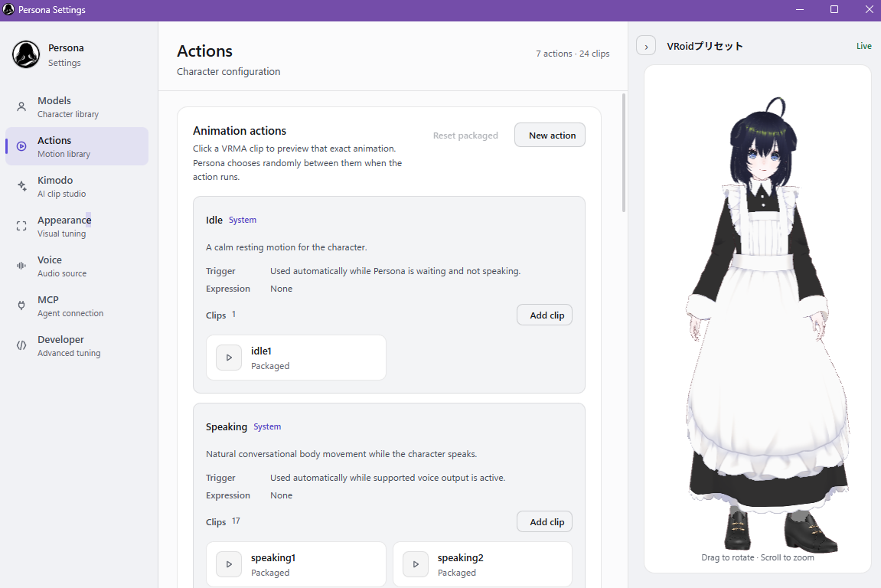Click the Speaking action title
This screenshot has width=881, height=588.
[x=227, y=426]
